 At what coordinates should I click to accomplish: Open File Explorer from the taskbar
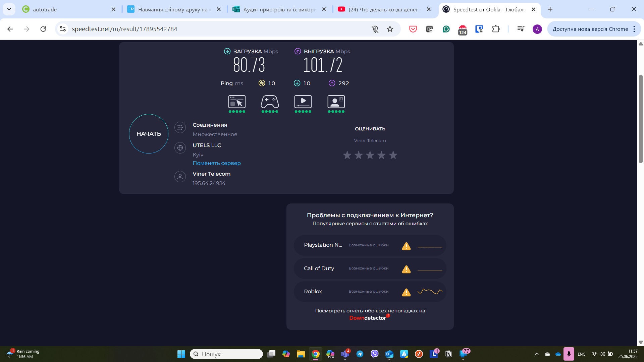(301, 354)
